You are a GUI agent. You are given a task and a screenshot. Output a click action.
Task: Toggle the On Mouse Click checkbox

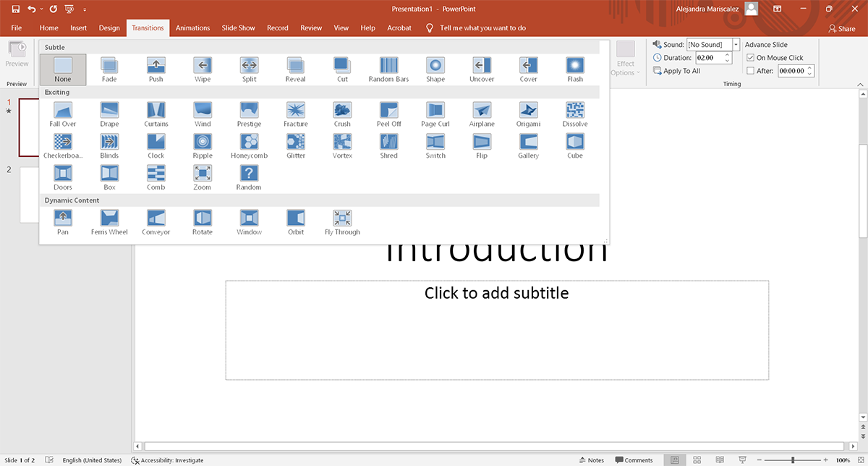point(751,58)
